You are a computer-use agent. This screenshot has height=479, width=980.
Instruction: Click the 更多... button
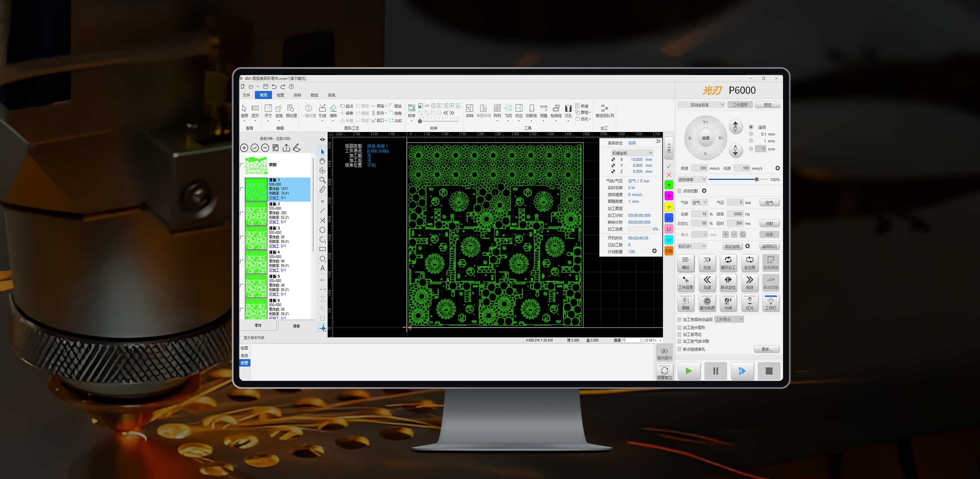pos(766,349)
